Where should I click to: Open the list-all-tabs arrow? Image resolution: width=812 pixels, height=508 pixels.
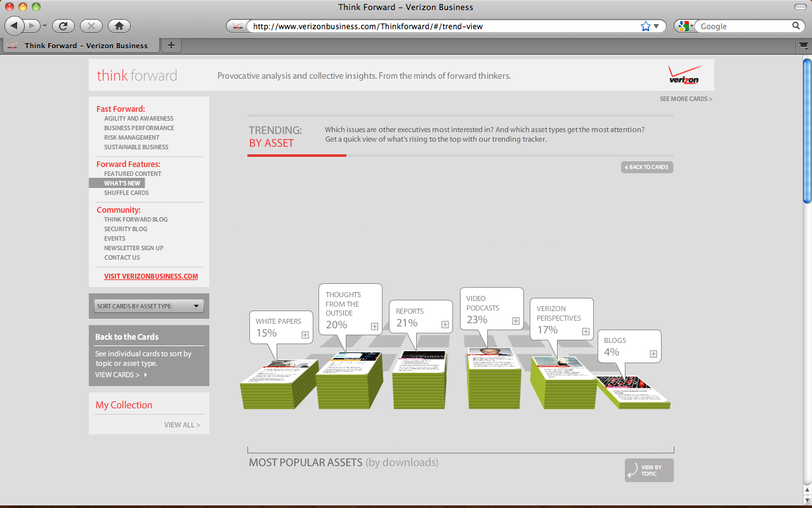coord(803,46)
